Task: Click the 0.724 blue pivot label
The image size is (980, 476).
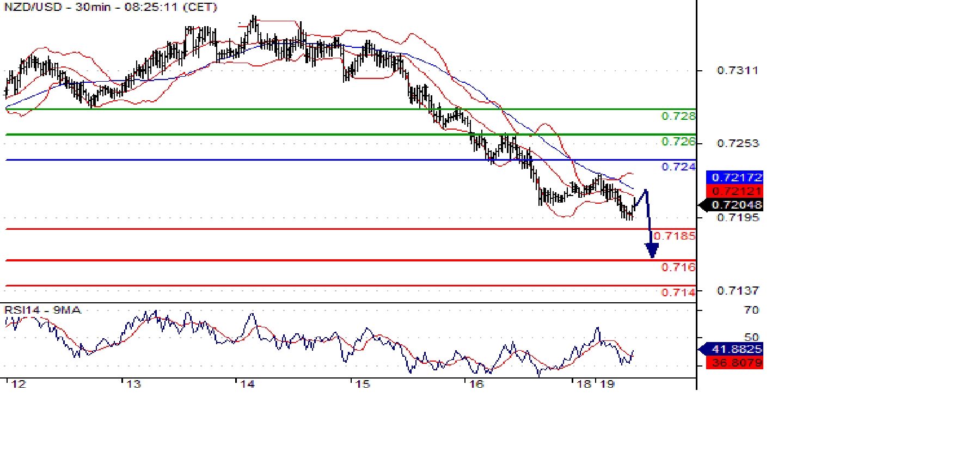Action: 678,167
